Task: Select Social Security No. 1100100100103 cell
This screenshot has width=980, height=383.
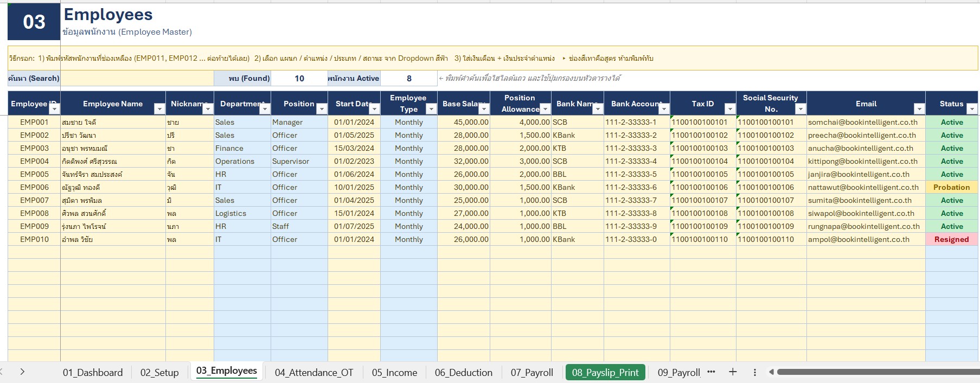Action: (771, 148)
